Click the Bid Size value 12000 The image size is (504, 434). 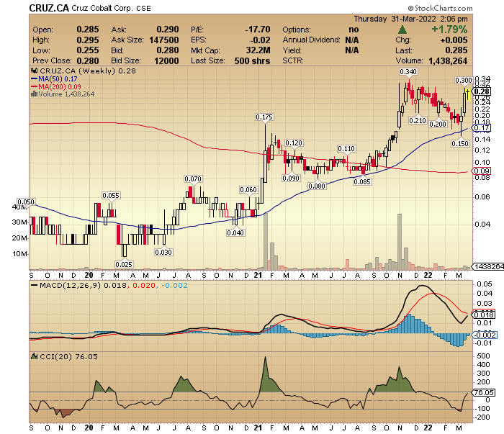coord(166,60)
